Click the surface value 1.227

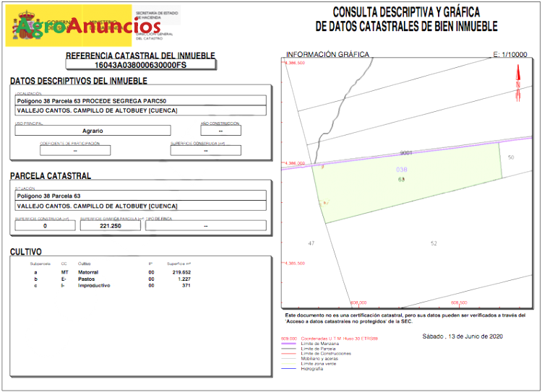pyautogui.click(x=184, y=279)
